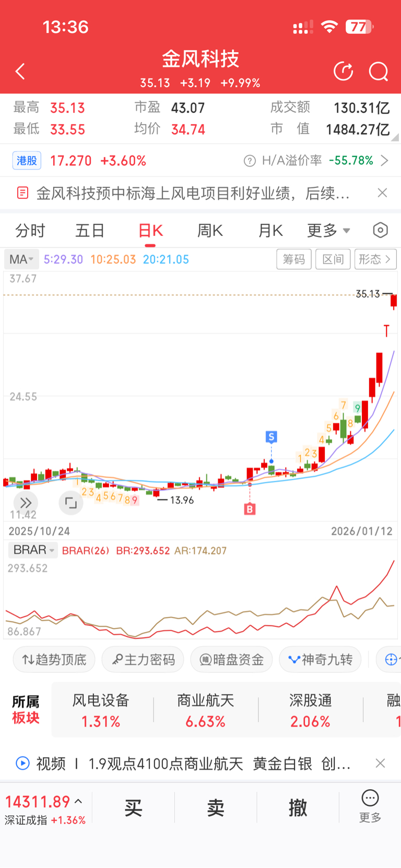Open 1.9观点4100点 video headline

pyautogui.click(x=219, y=764)
